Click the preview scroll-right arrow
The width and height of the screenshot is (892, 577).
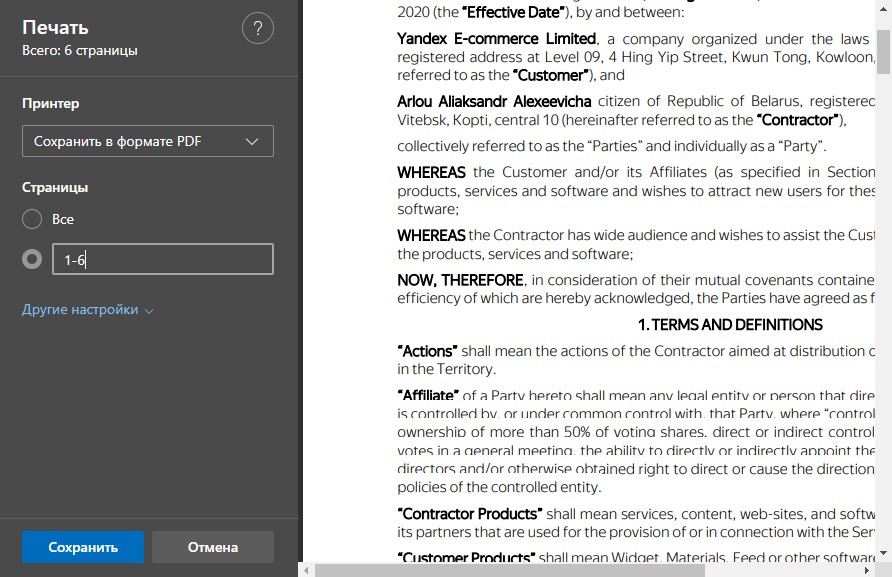(867, 570)
